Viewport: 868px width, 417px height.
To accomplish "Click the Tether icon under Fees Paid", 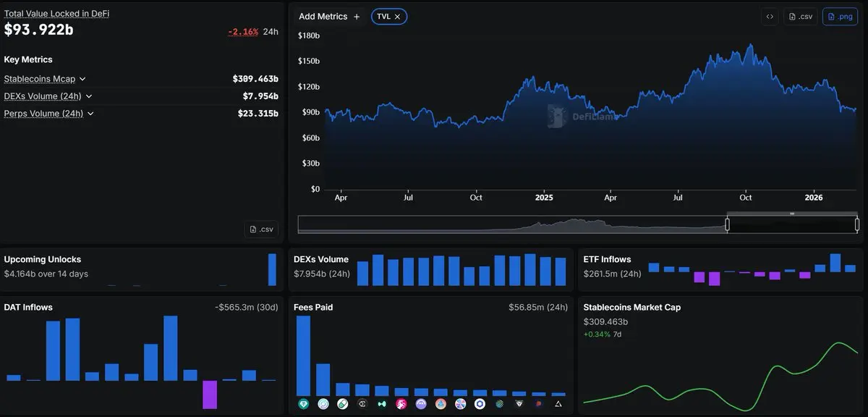I will pos(304,404).
